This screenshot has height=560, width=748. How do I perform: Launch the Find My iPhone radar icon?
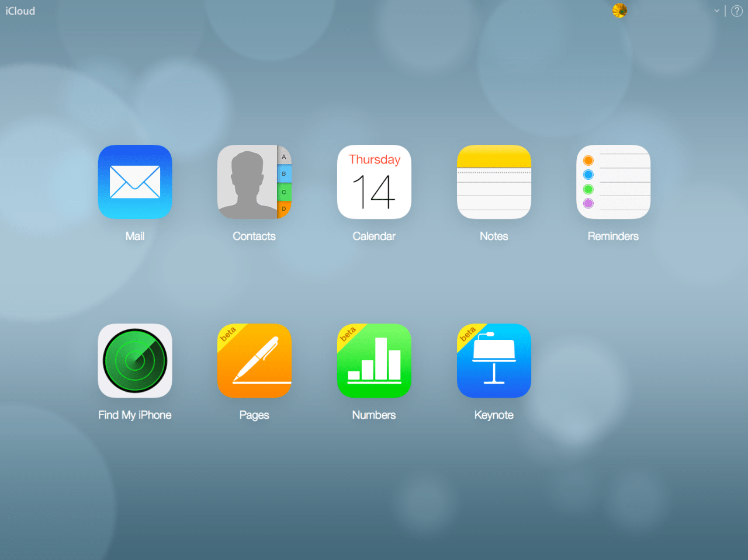(135, 361)
